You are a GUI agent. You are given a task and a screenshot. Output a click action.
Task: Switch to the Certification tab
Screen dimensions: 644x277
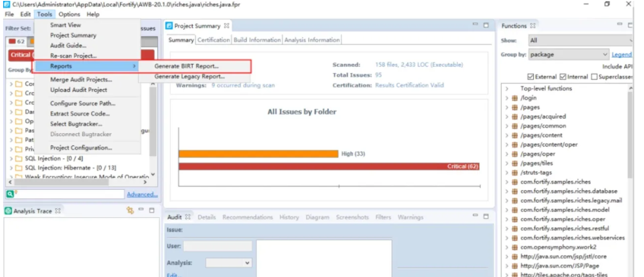[x=214, y=40]
